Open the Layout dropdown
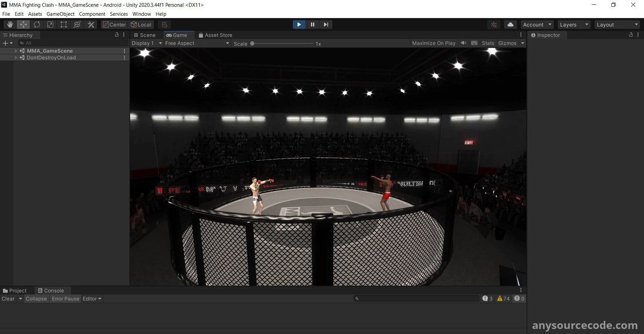644x334 pixels. [617, 25]
